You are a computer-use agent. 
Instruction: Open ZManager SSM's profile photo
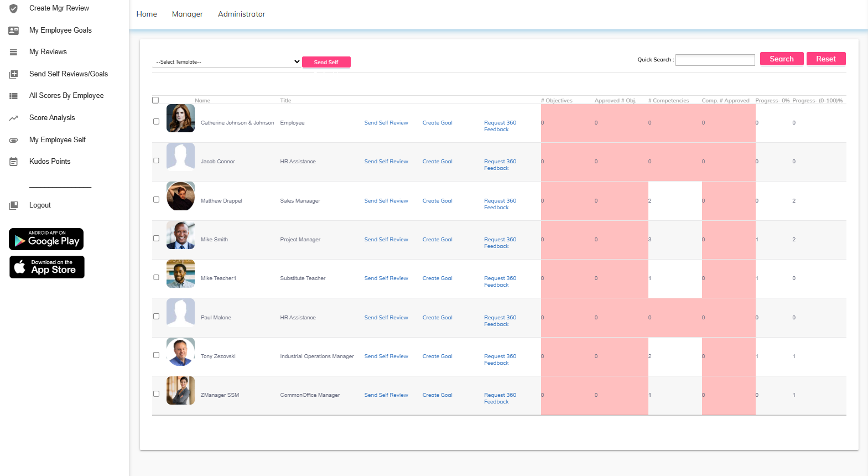(x=180, y=390)
